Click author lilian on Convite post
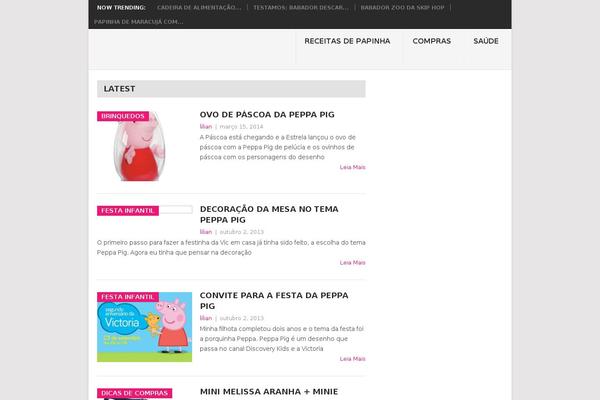Screen dimensions: 600x400 coord(205,318)
